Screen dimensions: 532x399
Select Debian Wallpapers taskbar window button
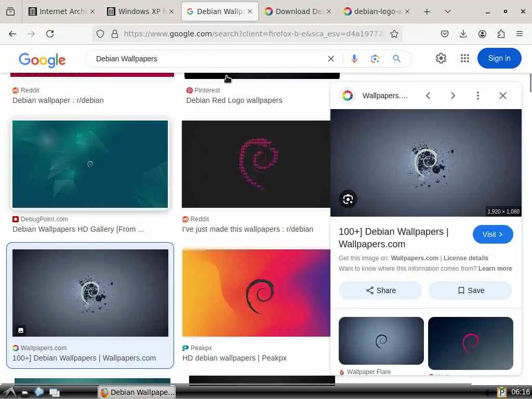click(137, 392)
